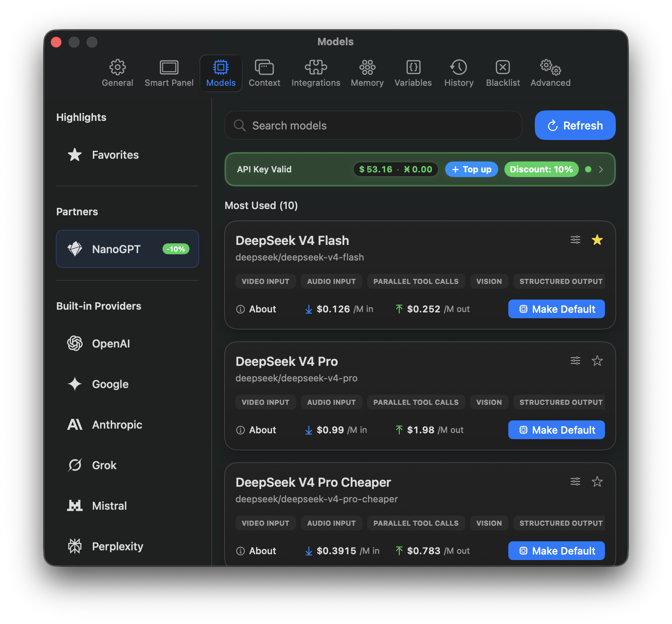Image resolution: width=672 pixels, height=624 pixels.
Task: Click the Mistral logo icon
Action: 75,506
